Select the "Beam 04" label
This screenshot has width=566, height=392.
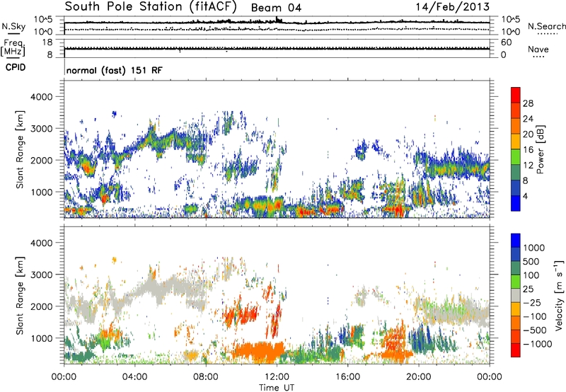[276, 8]
